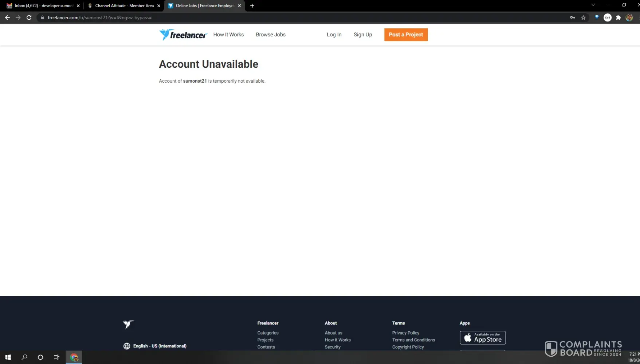
Task: Open the Browse Jobs menu item
Action: coord(270,35)
